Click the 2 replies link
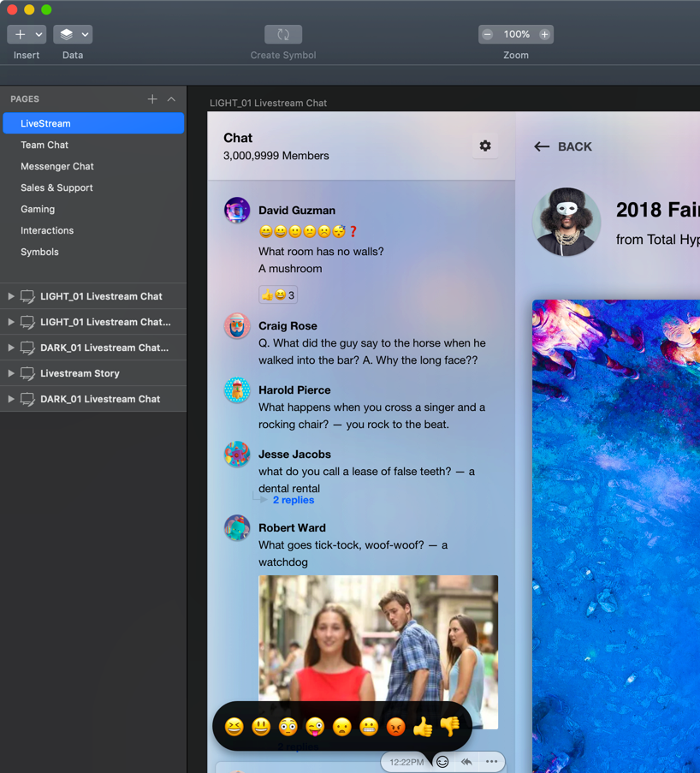 coord(293,500)
